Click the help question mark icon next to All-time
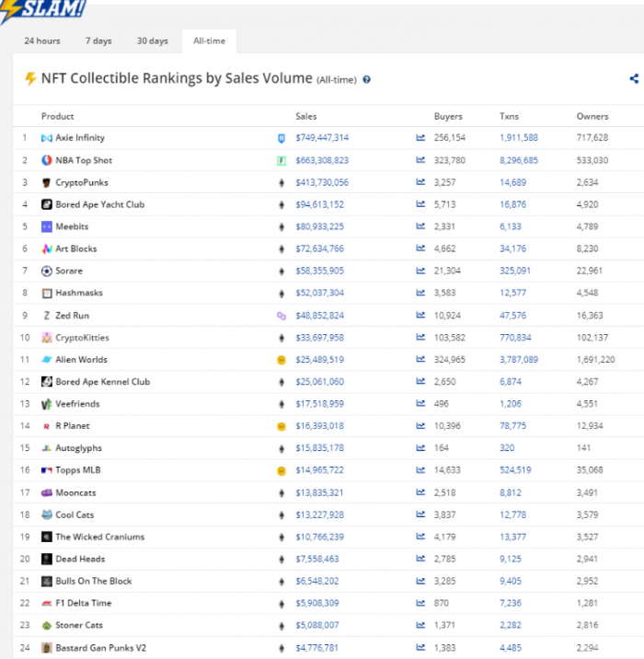The image size is (644, 659). tap(366, 79)
